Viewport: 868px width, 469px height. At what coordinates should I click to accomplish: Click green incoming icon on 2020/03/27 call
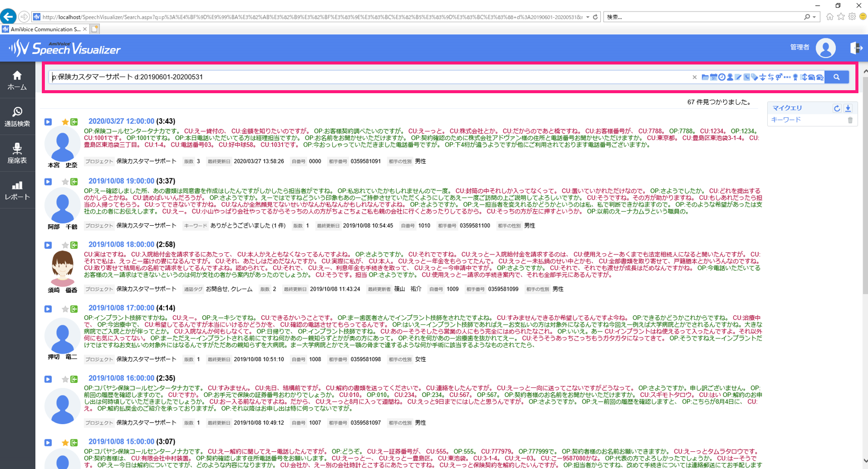(74, 121)
